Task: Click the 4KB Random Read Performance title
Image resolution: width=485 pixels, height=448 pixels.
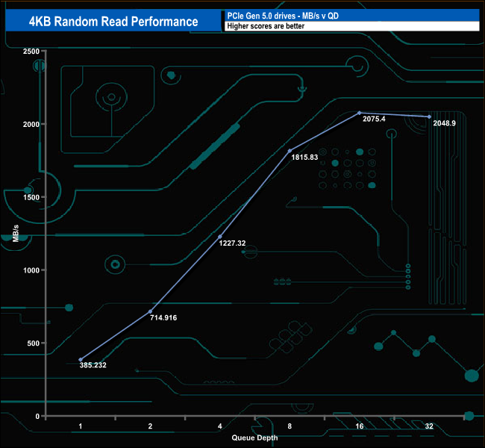Action: coord(113,22)
